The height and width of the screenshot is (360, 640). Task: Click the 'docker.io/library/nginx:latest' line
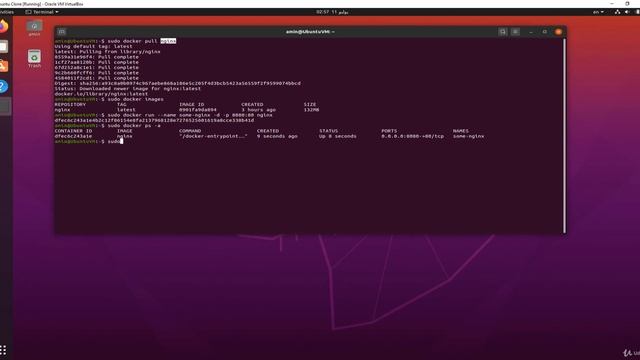101,94
